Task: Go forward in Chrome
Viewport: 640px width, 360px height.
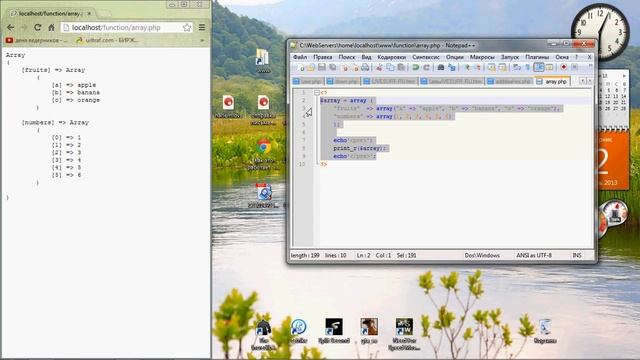Action: 24,27
